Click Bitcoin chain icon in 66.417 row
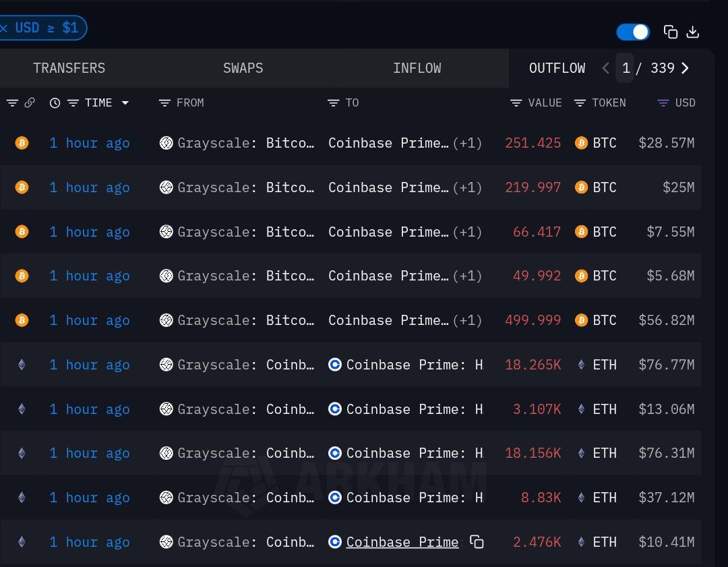The height and width of the screenshot is (567, 728). coord(22,231)
